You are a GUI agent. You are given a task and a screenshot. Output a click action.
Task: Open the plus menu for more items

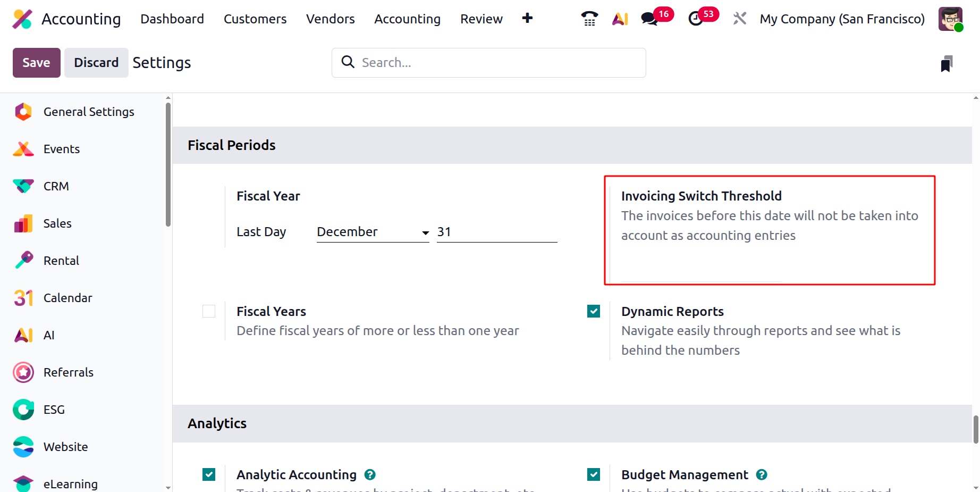(527, 19)
